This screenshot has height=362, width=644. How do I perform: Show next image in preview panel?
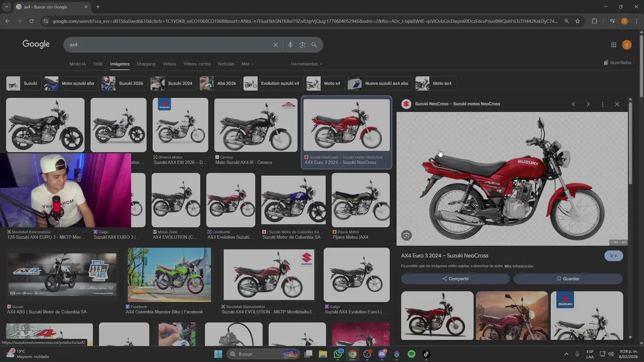pyautogui.click(x=588, y=104)
